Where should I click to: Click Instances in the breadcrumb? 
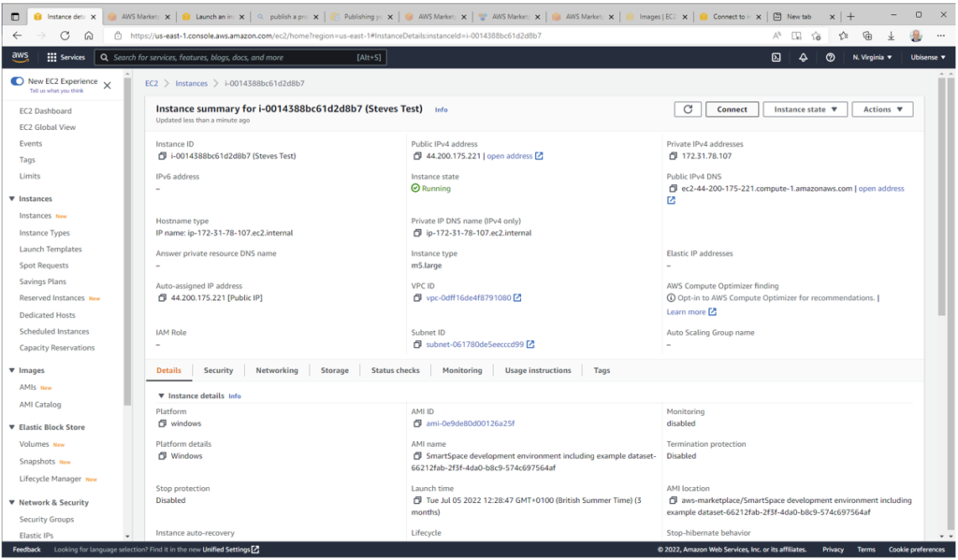tap(191, 83)
